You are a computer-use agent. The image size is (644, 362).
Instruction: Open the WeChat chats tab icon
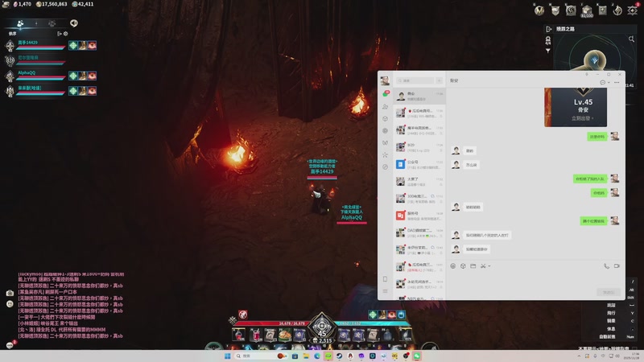tap(386, 94)
